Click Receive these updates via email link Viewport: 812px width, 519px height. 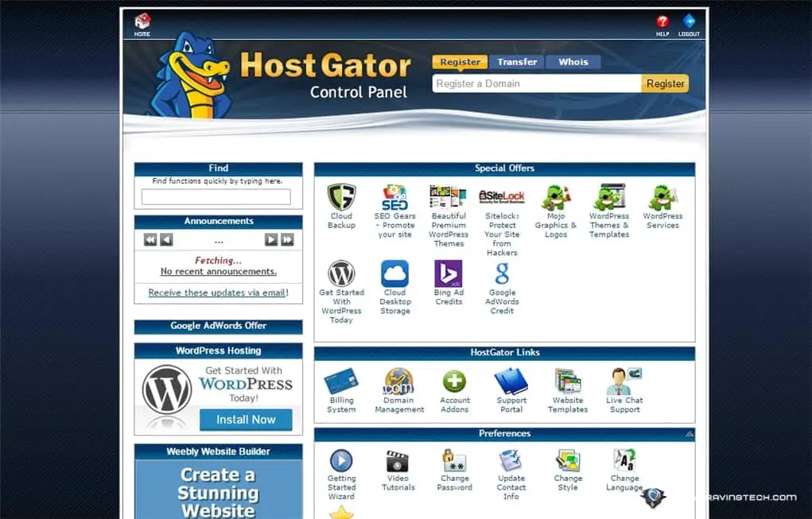(x=217, y=292)
